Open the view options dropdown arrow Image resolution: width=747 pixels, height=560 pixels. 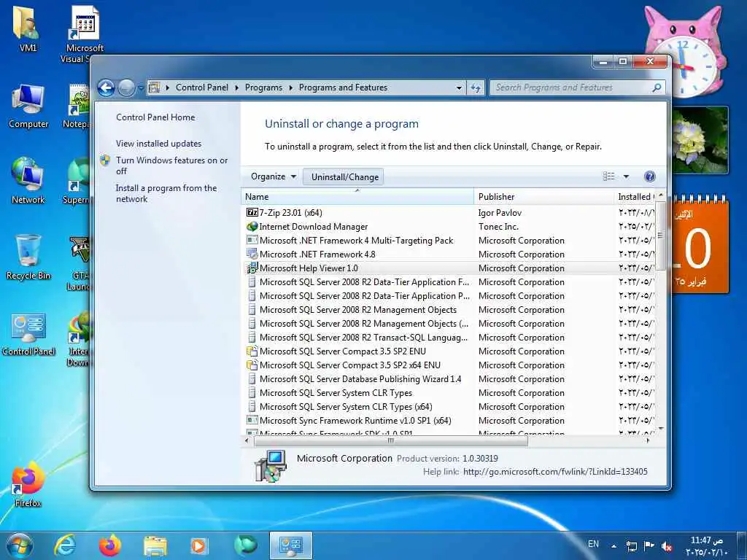tap(626, 176)
